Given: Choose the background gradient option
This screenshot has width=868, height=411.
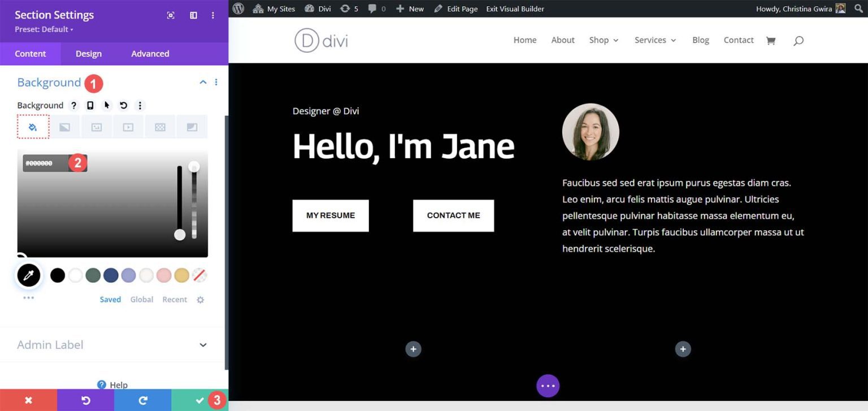Looking at the screenshot, I should [x=64, y=127].
